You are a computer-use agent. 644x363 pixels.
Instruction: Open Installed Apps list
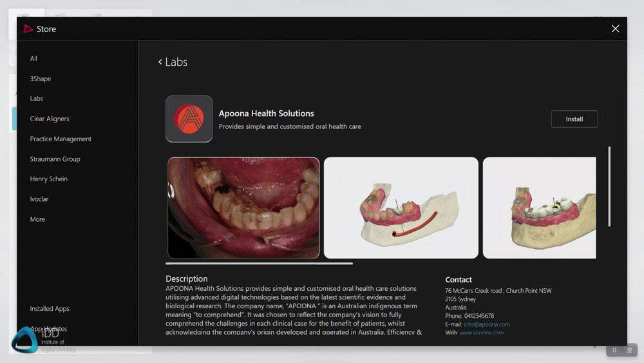(x=50, y=309)
